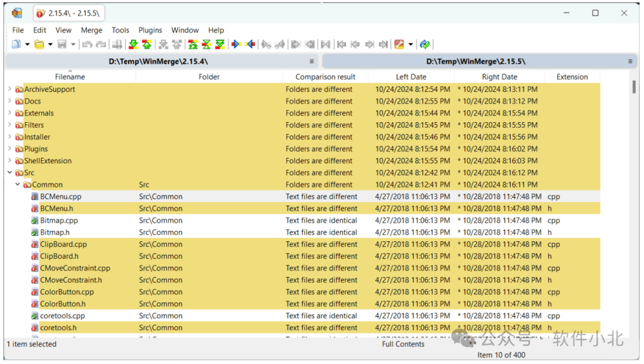
Task: Open the New icon's dropdown arrow
Action: click(27, 44)
